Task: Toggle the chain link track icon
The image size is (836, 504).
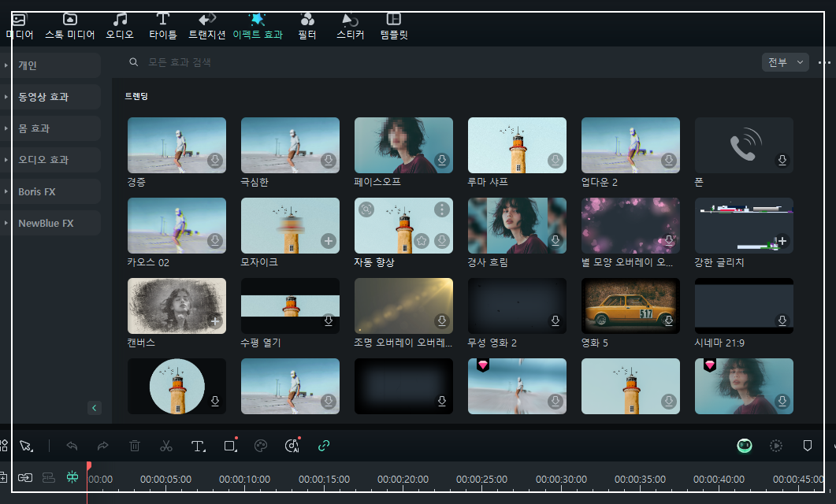Action: tap(25, 477)
